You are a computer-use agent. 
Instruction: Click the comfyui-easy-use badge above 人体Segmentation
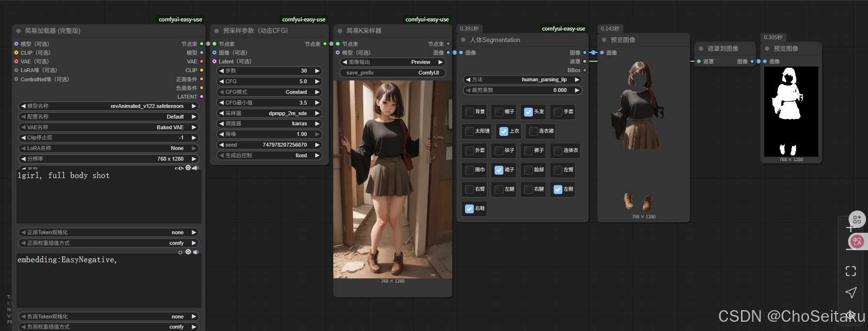tap(563, 29)
